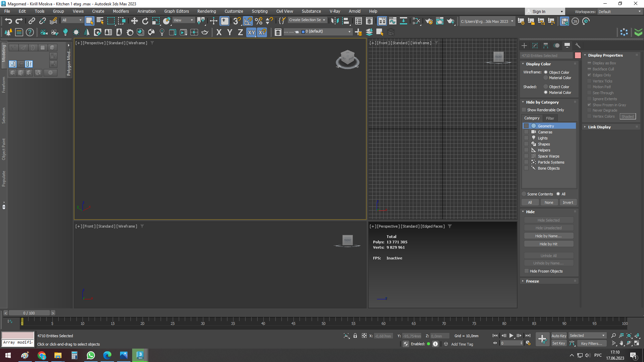Open the Key Filters dialog
The image size is (644, 362).
(591, 344)
